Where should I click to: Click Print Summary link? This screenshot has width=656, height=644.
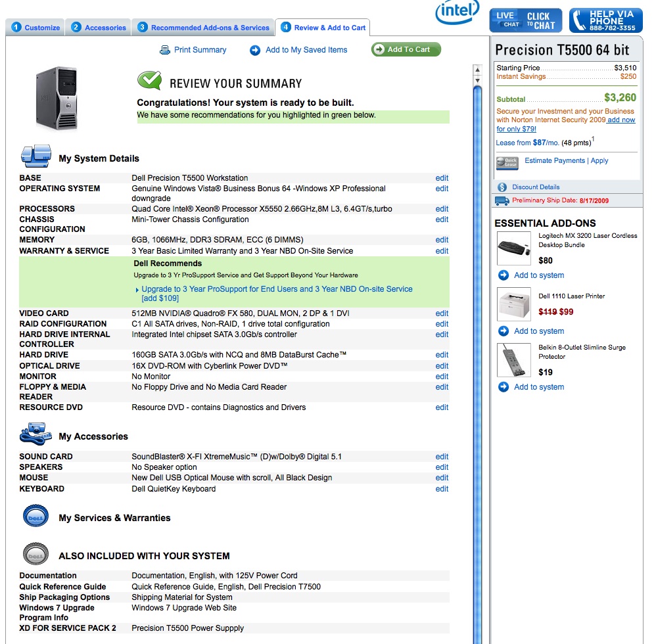tap(200, 50)
